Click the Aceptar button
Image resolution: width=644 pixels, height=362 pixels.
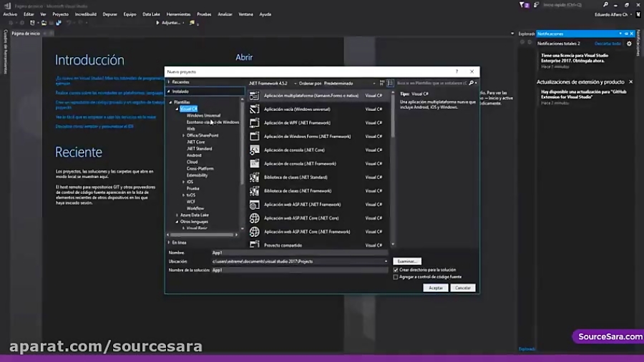[435, 288]
